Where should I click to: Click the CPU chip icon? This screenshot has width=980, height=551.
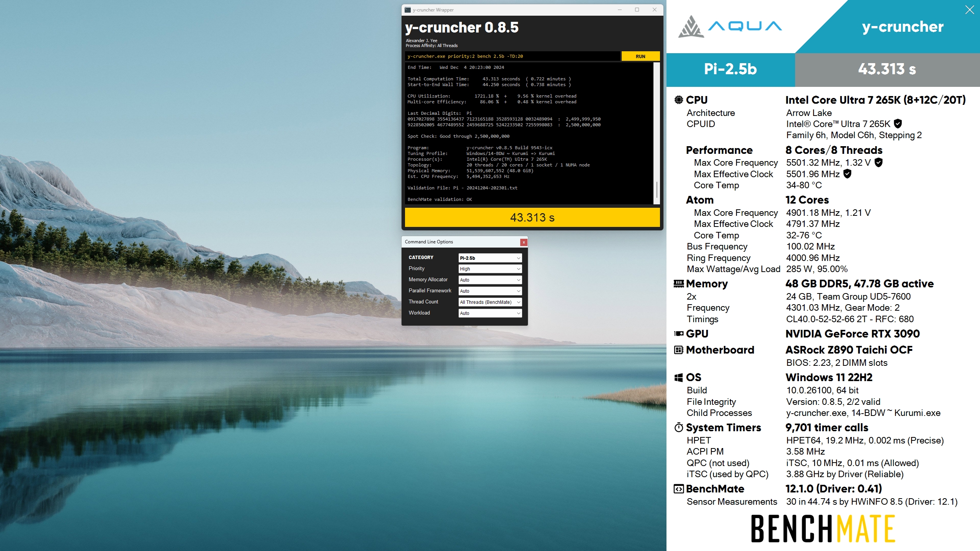click(x=678, y=100)
